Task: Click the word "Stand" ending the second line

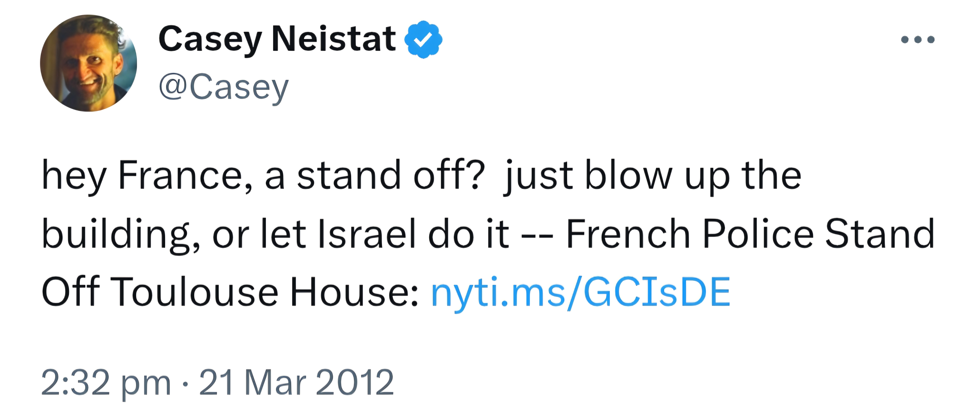Action: point(880,234)
